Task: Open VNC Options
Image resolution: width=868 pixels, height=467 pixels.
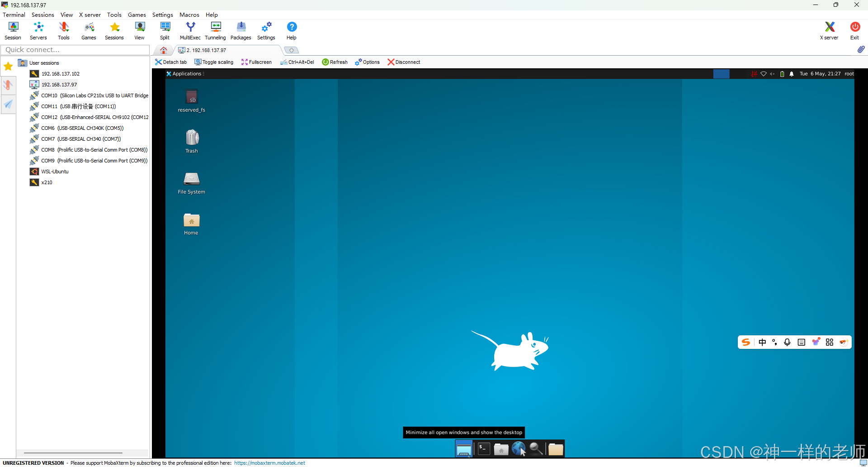Action: tap(367, 62)
